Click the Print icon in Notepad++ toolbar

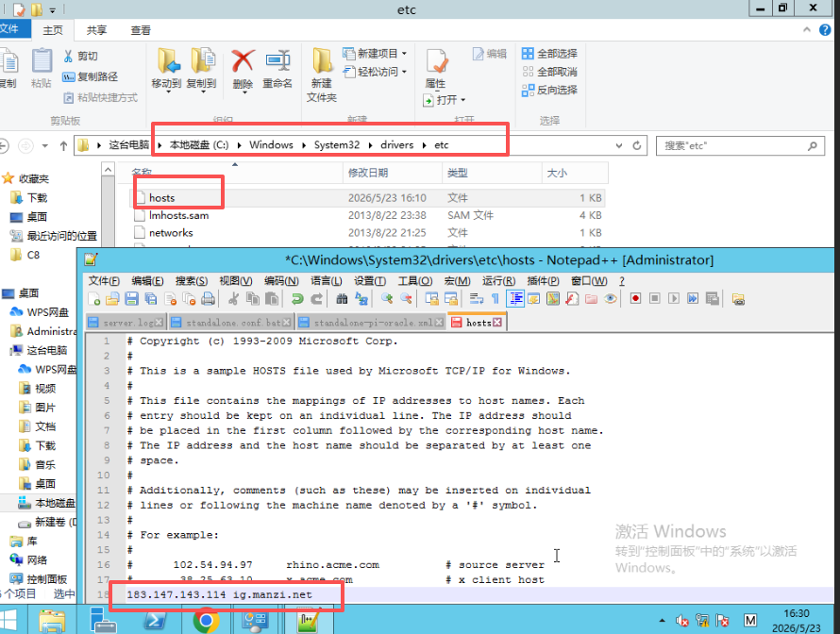coord(208,299)
